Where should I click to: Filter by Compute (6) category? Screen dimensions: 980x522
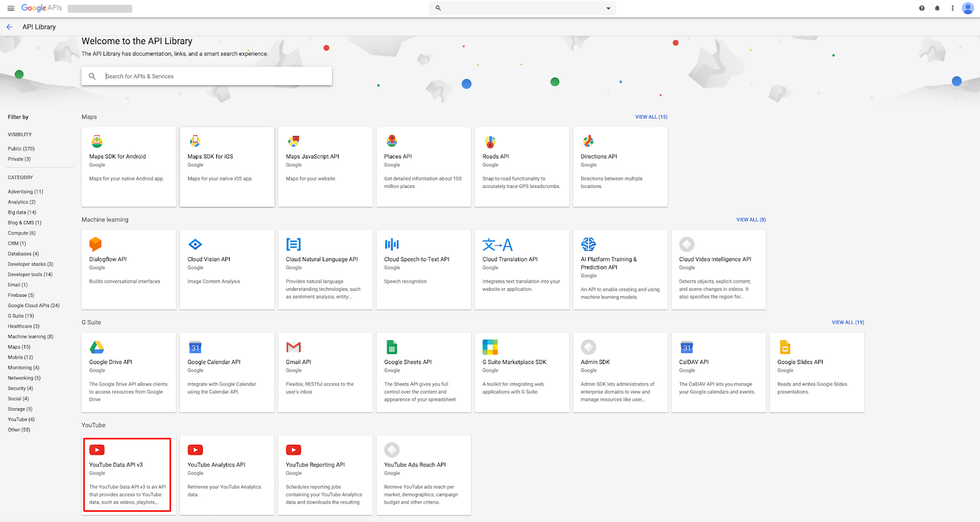click(21, 233)
